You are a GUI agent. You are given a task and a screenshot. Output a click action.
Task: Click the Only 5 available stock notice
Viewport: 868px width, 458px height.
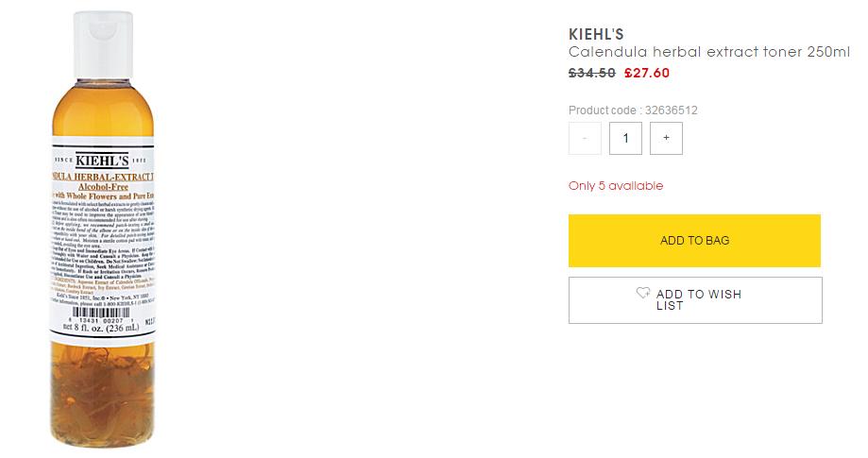tap(616, 186)
